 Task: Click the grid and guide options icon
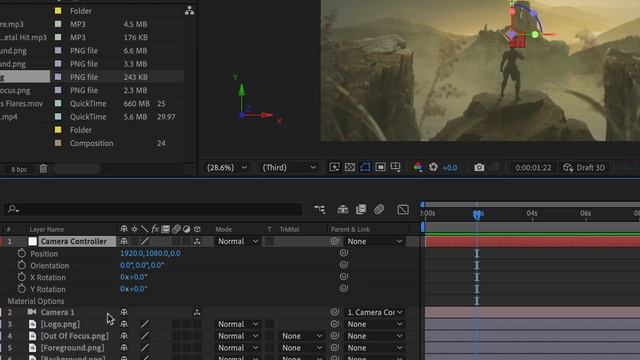(x=396, y=167)
